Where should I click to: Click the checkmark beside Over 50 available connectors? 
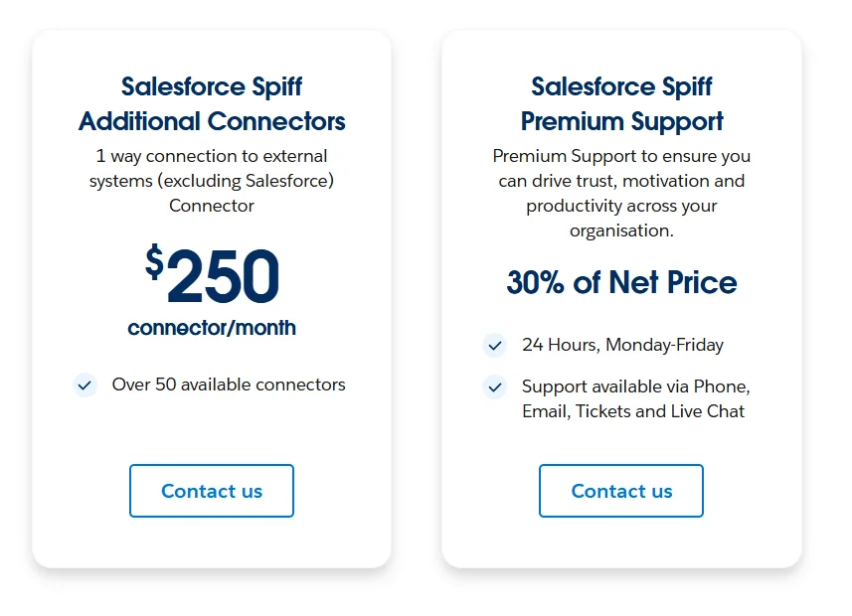(x=85, y=385)
